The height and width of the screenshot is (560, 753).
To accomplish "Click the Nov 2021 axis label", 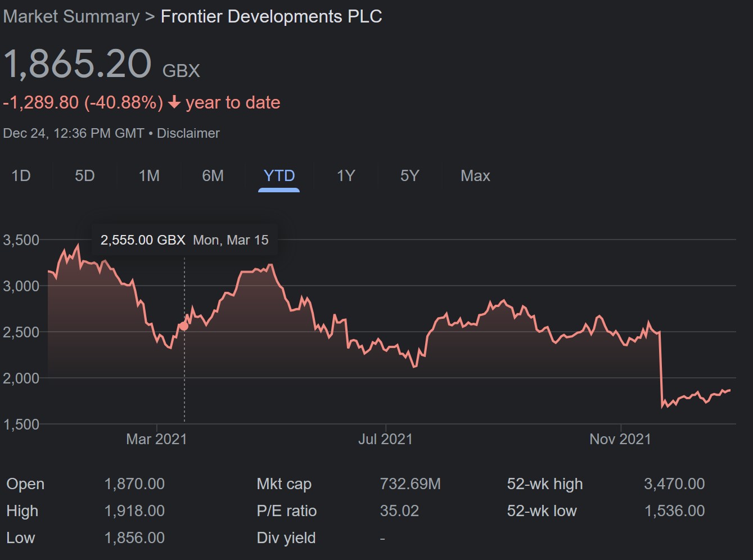I will click(620, 439).
